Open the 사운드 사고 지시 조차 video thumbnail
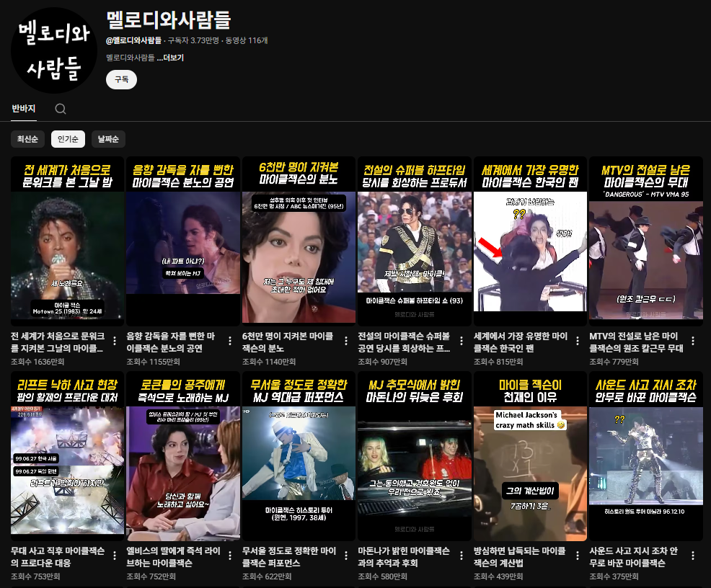 tap(645, 456)
